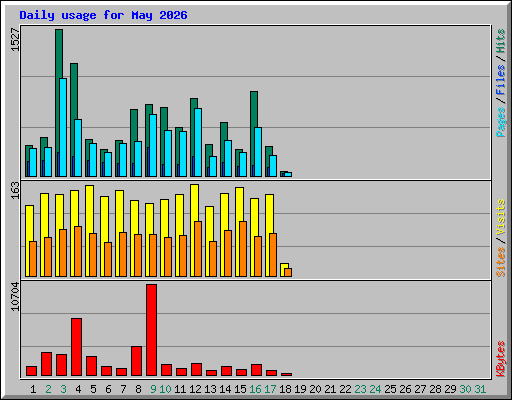Click day label 6 on the x-axis

pos(108,389)
